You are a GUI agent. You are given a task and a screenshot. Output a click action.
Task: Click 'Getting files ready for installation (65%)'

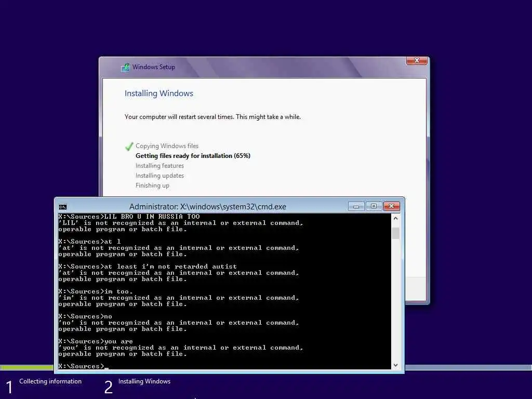tap(193, 156)
